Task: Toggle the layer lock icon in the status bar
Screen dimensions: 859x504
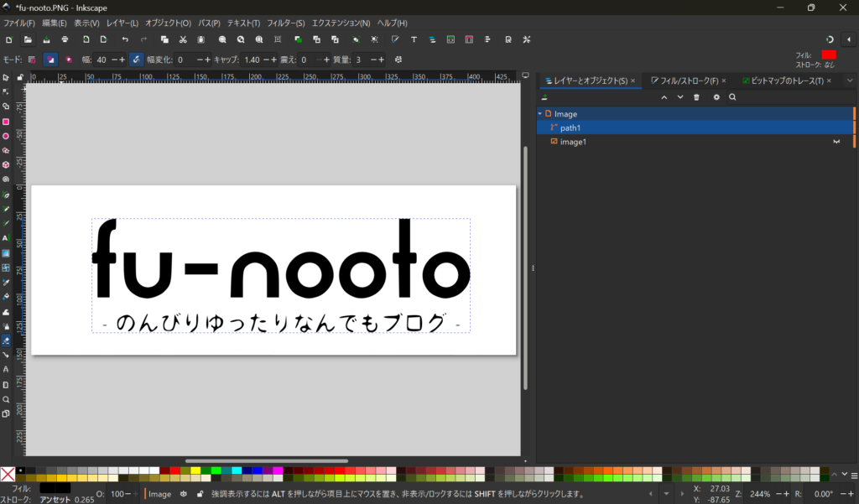Action: pyautogui.click(x=199, y=494)
